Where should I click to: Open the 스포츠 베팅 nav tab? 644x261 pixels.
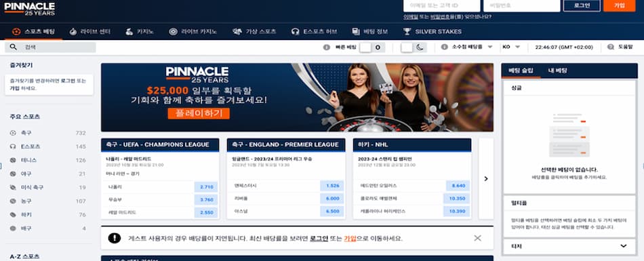click(34, 32)
